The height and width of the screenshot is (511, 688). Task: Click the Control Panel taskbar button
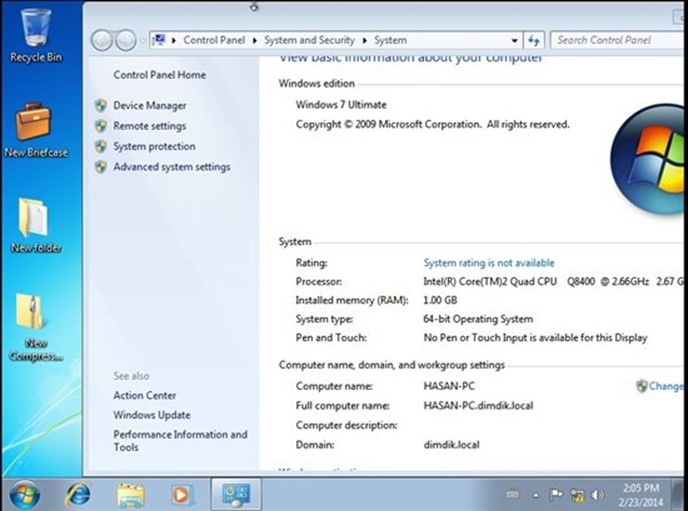pos(236,495)
